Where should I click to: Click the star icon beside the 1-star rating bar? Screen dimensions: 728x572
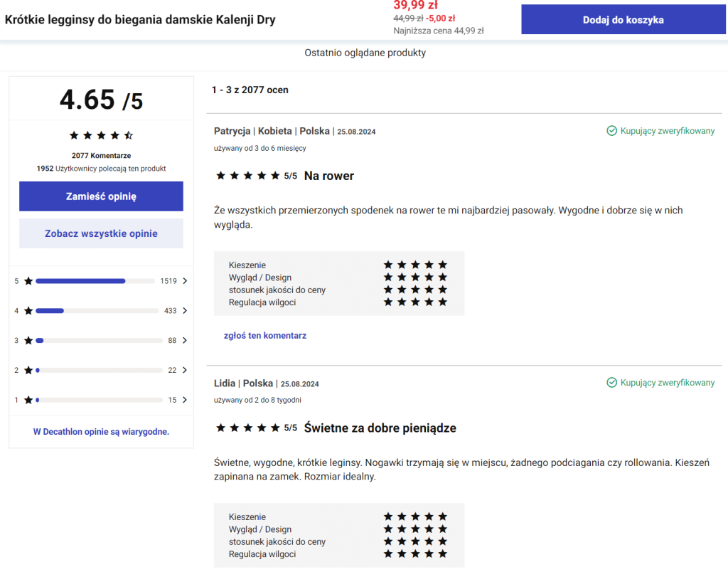(28, 400)
